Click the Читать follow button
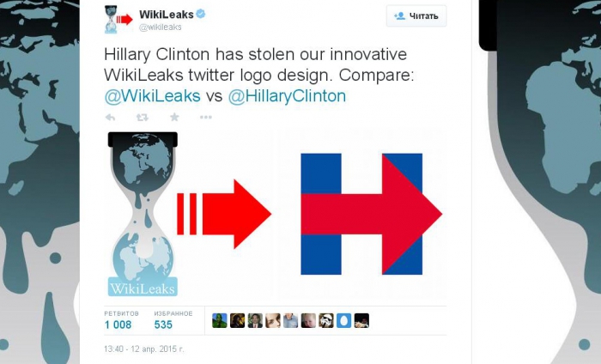The height and width of the screenshot is (364, 601). pyautogui.click(x=416, y=16)
